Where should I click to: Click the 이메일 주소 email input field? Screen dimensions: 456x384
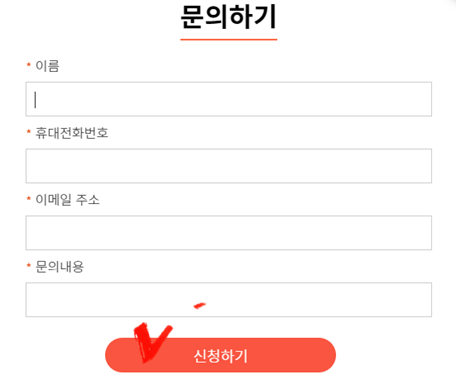coord(229,233)
